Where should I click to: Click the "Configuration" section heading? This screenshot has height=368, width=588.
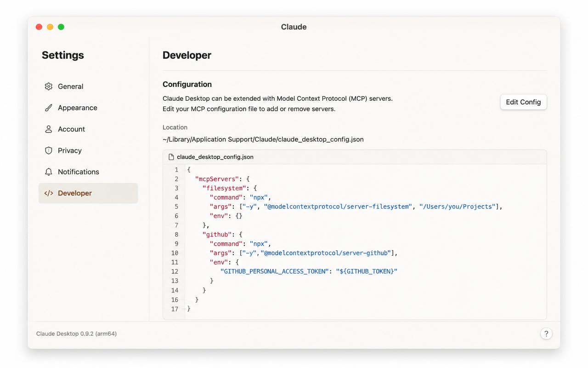click(x=187, y=84)
